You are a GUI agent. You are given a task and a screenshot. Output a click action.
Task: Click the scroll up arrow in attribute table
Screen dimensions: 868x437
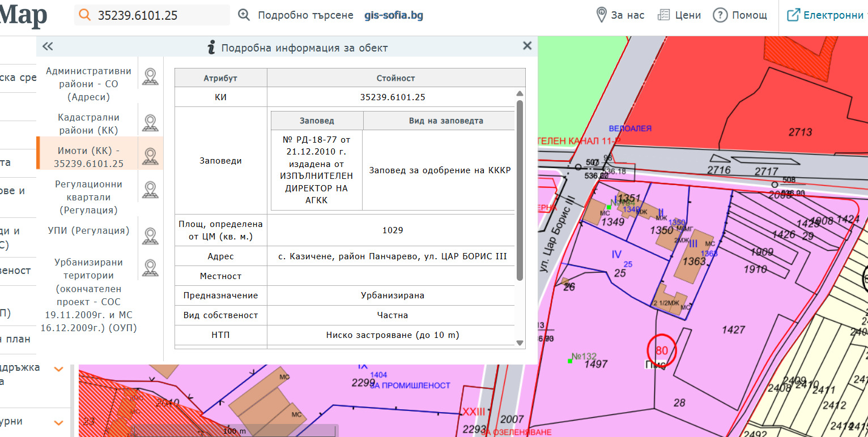pyautogui.click(x=520, y=94)
